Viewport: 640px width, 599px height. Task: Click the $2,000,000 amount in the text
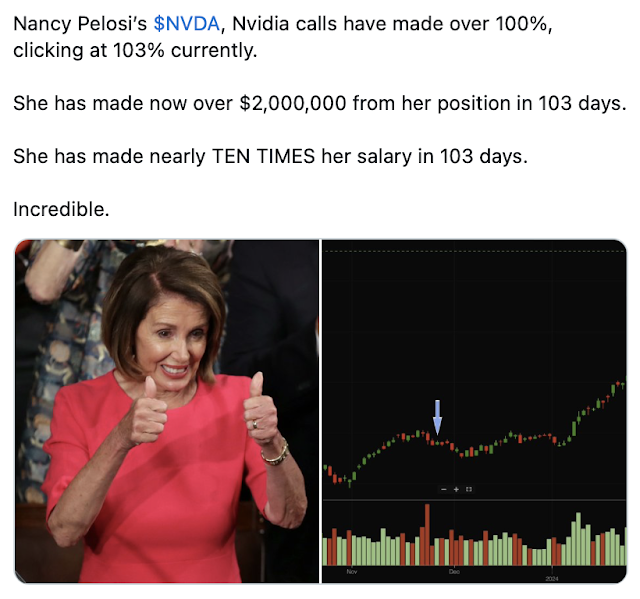pos(293,103)
